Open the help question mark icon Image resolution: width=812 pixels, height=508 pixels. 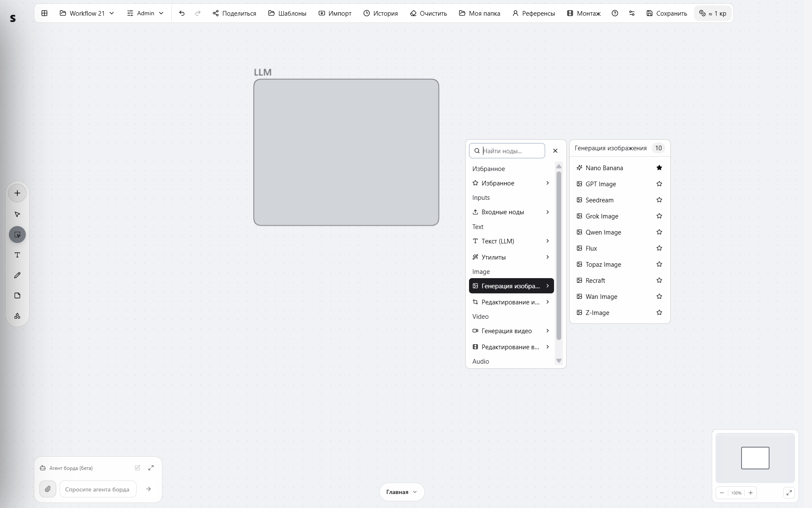coord(615,13)
